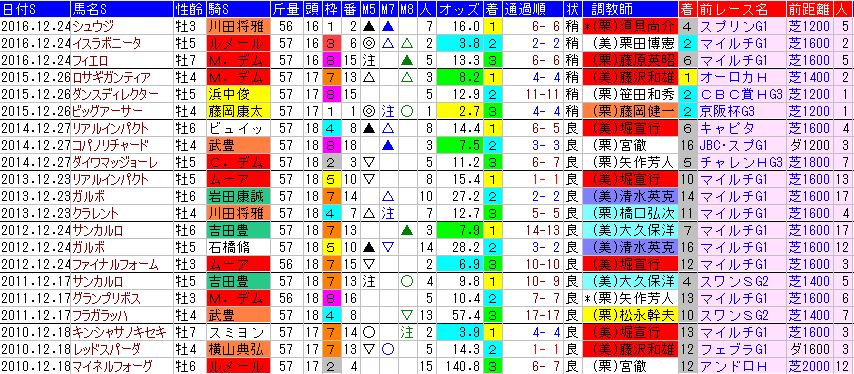The image size is (854, 374).
Task: Open horse キンシャサノキセキ
Action: coord(119,332)
